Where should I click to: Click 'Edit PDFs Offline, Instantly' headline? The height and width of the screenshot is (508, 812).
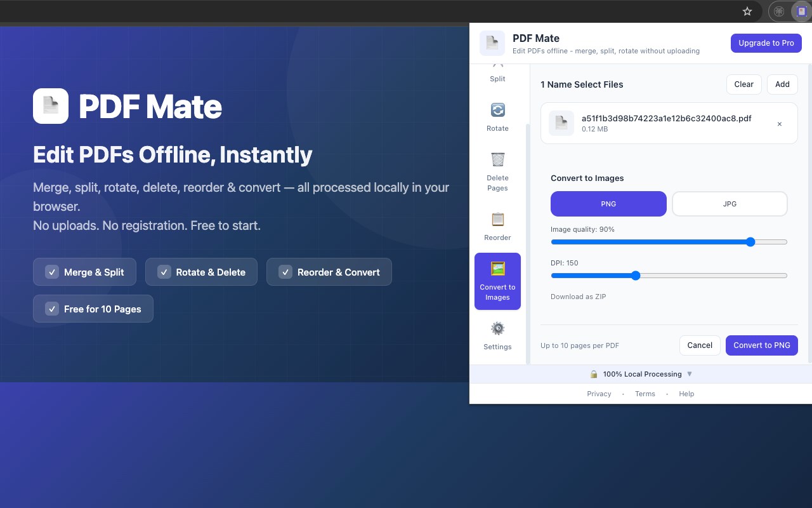173,154
